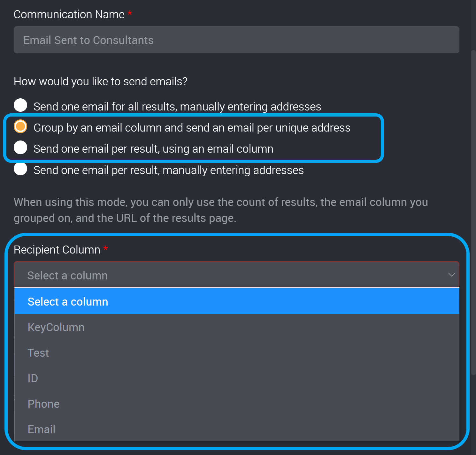The height and width of the screenshot is (455, 476).
Task: Click the chevron arrow on Recipient Column dropdown
Action: tap(451, 275)
